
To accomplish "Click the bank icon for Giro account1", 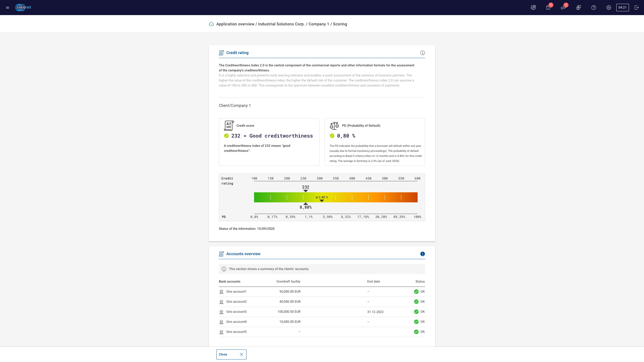I will click(x=221, y=292).
